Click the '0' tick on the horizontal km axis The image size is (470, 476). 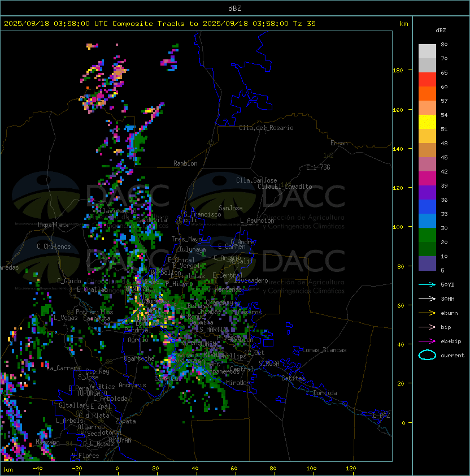pyautogui.click(x=117, y=469)
